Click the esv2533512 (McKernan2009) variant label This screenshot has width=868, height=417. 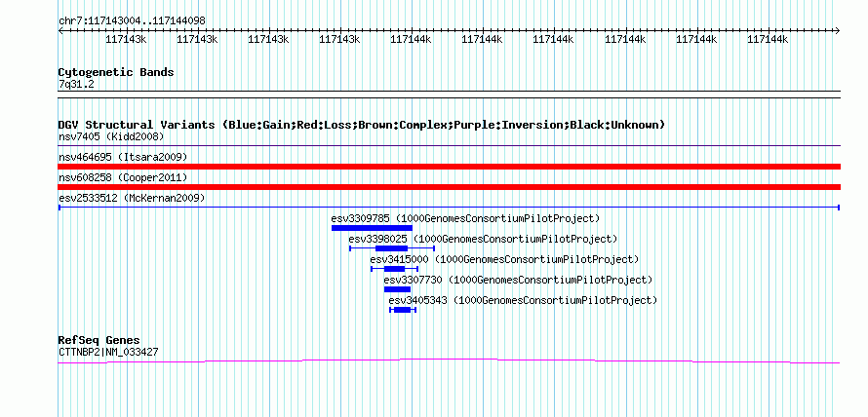point(132,198)
